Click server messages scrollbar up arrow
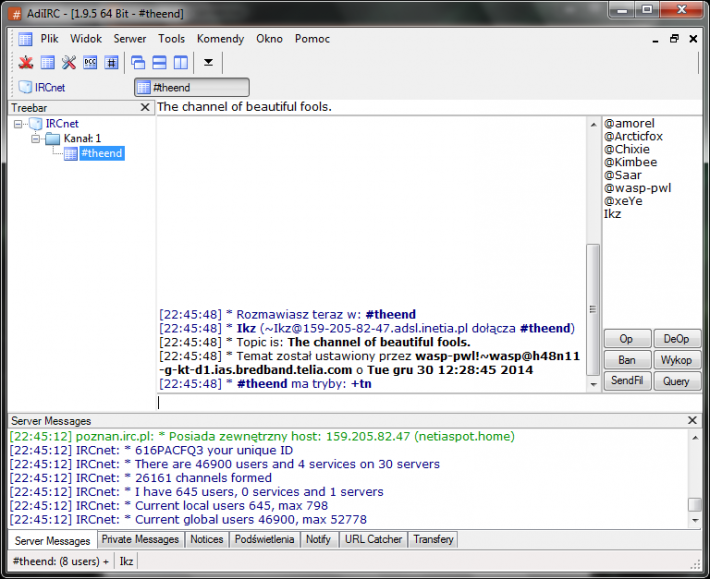Viewport: 710px width, 579px height. (x=695, y=438)
